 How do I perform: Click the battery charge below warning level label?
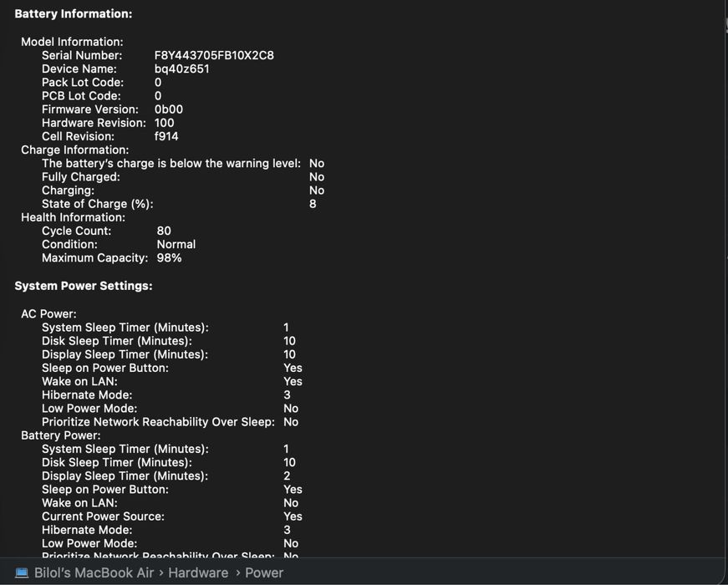171,163
